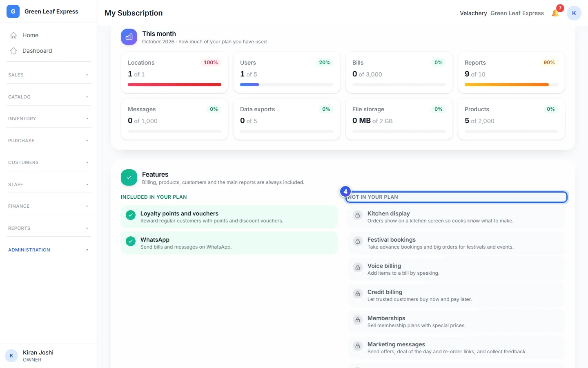Click the Marketing messages lock icon

tap(358, 346)
